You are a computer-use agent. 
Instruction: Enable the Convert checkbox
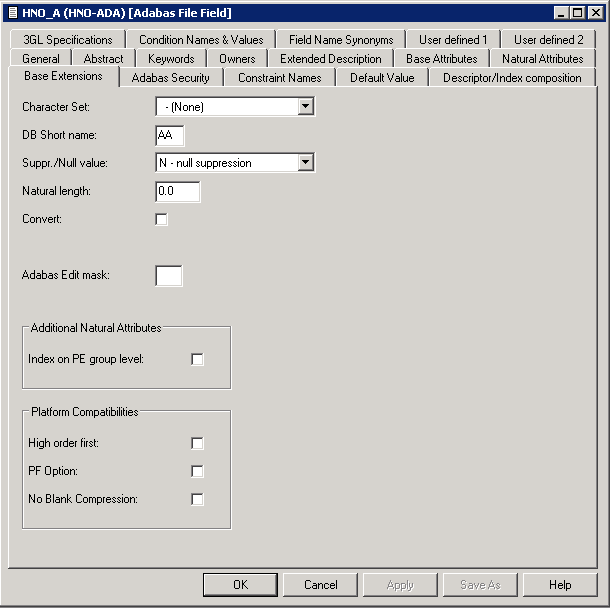click(162, 219)
